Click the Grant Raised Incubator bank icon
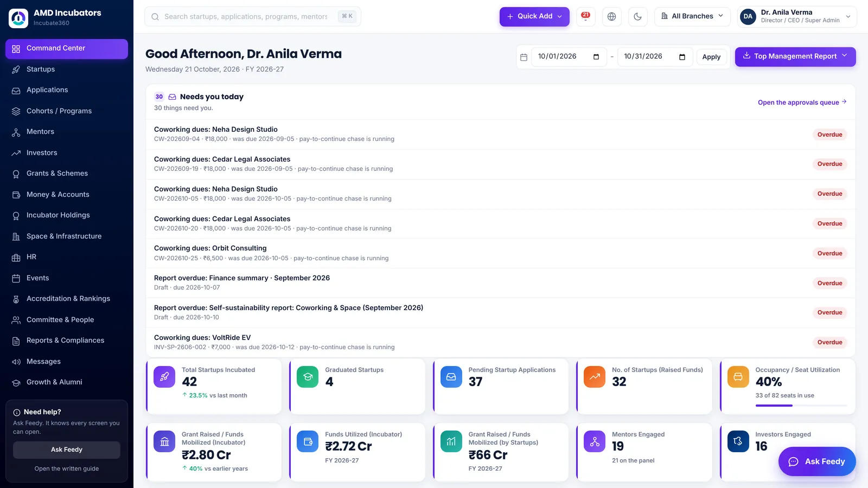This screenshot has width=868, height=488. coord(164,441)
